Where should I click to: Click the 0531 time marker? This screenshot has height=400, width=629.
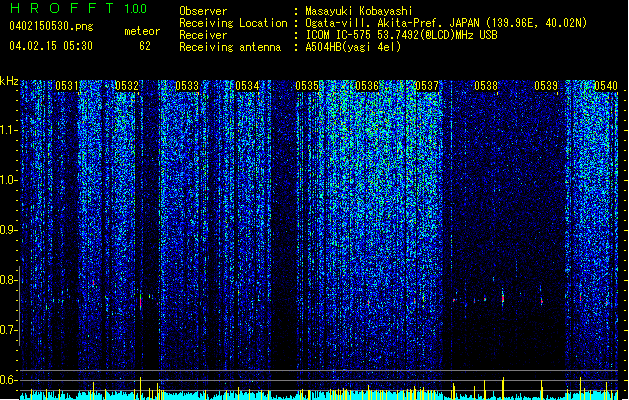(x=67, y=86)
